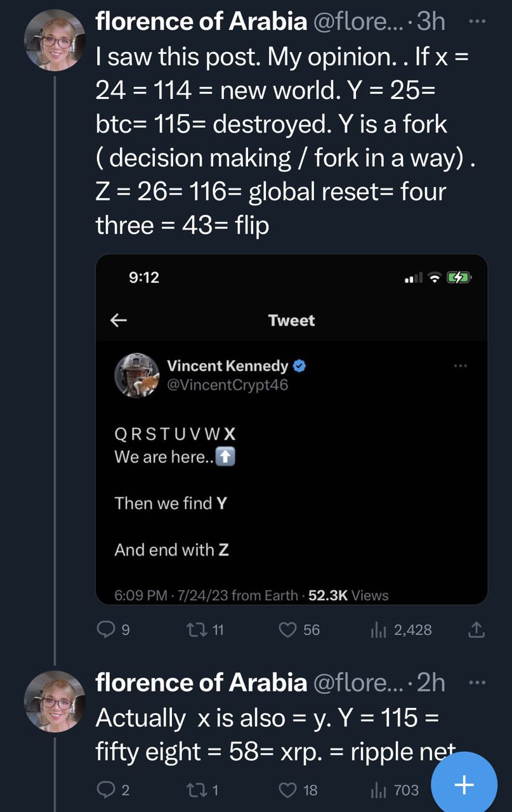Reply to the second tweet (2 replies)

(105, 789)
